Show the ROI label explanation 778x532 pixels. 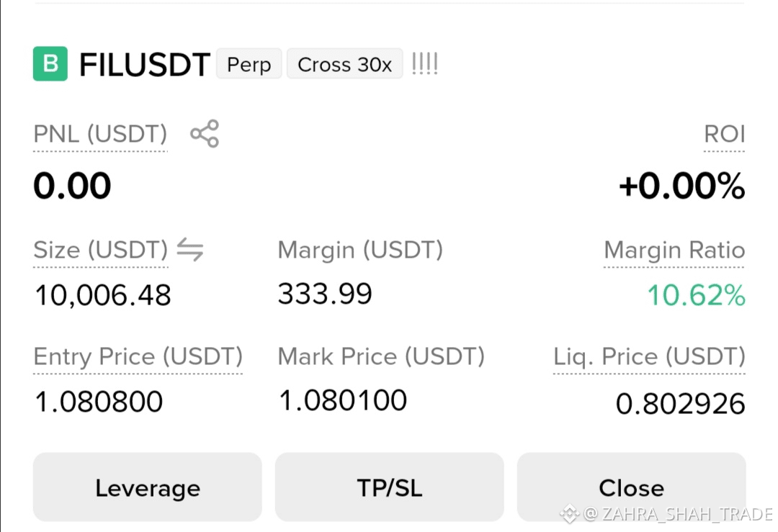725,134
